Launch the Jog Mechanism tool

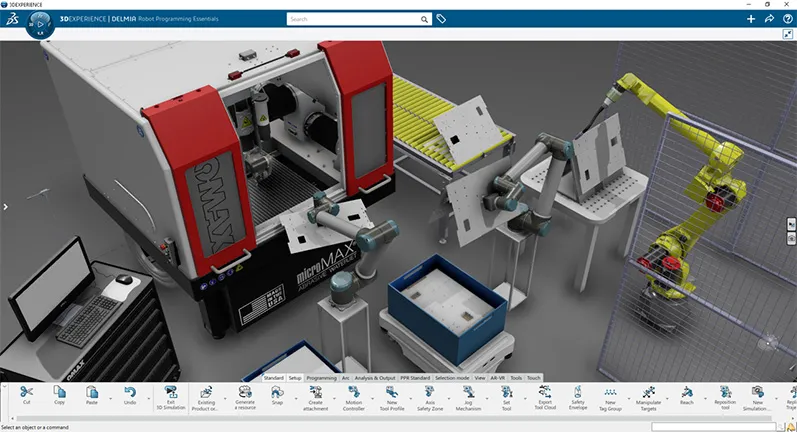click(468, 392)
